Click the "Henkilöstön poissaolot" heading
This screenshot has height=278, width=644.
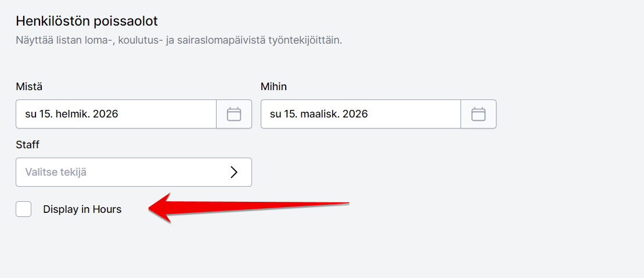pos(87,21)
